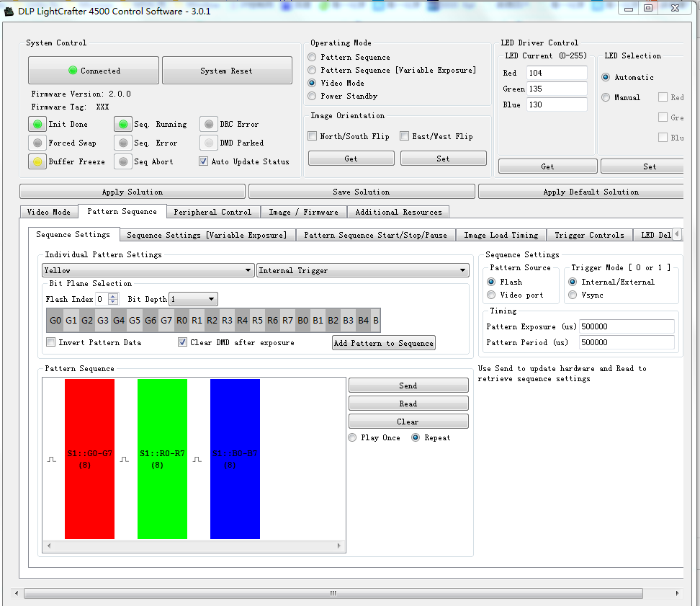This screenshot has width=700, height=606.
Task: Open the Yellow LED color dropdown
Action: tap(148, 270)
